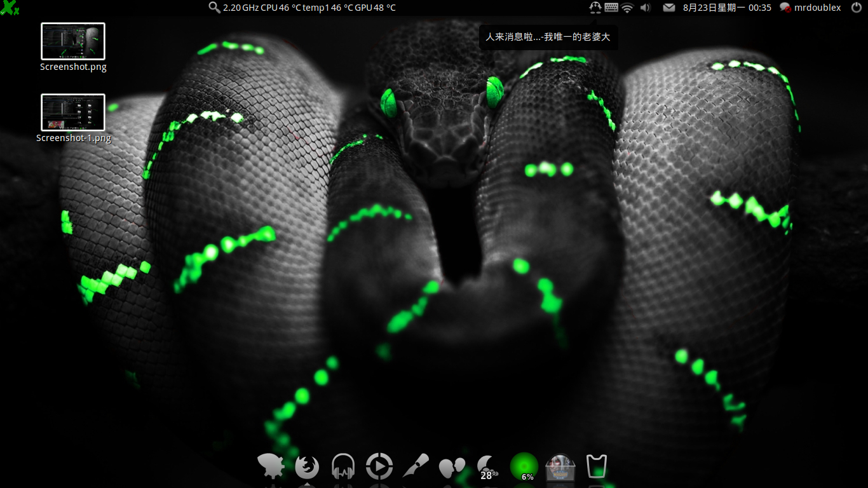Click the green 6% monitor circle
868x488 pixels.
[524, 466]
